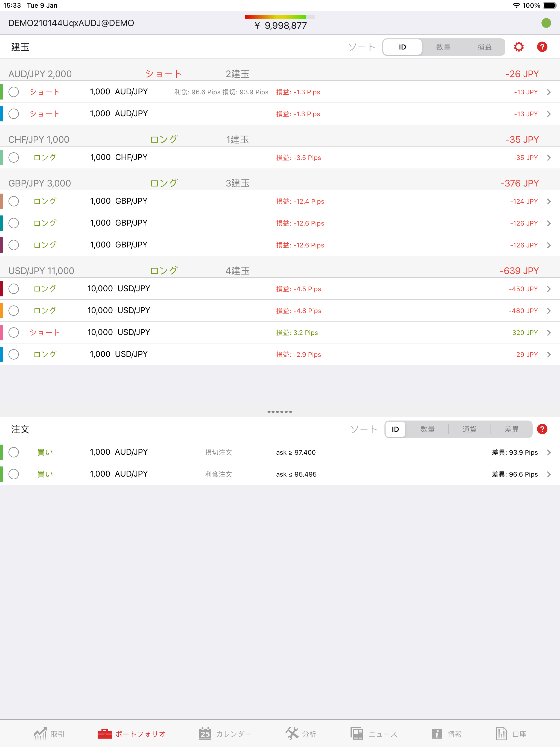
Task: Select the AUD/JPY 損切注文 order circle
Action: [x=14, y=452]
